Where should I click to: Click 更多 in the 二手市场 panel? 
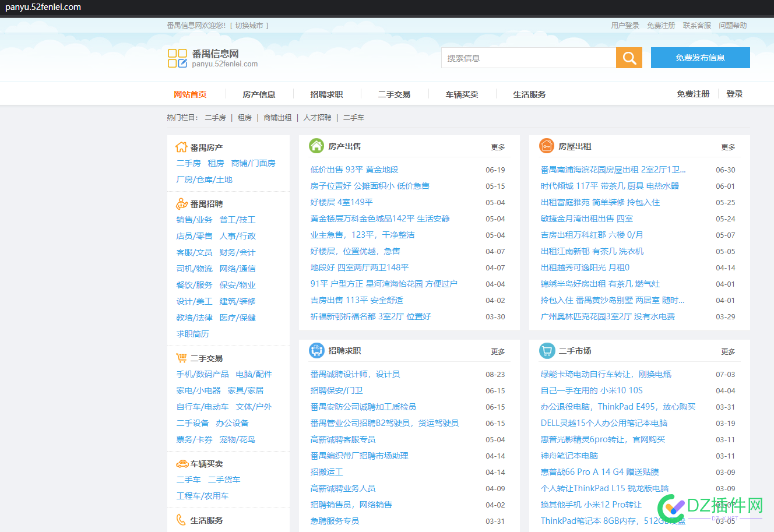[728, 351]
